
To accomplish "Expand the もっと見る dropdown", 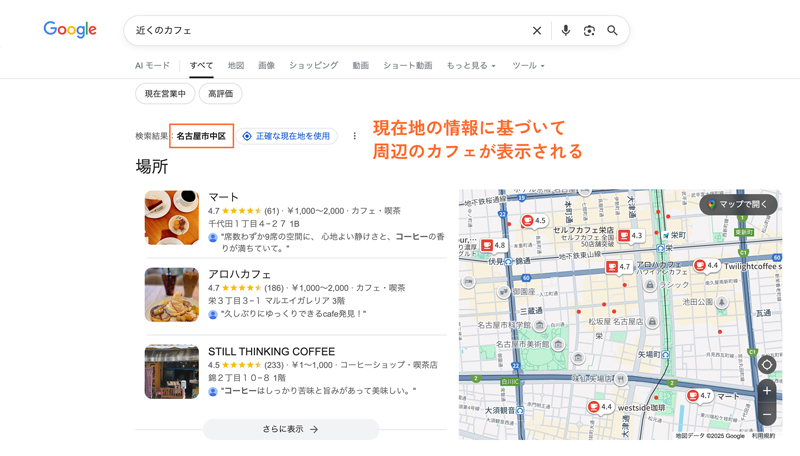I will pos(470,66).
